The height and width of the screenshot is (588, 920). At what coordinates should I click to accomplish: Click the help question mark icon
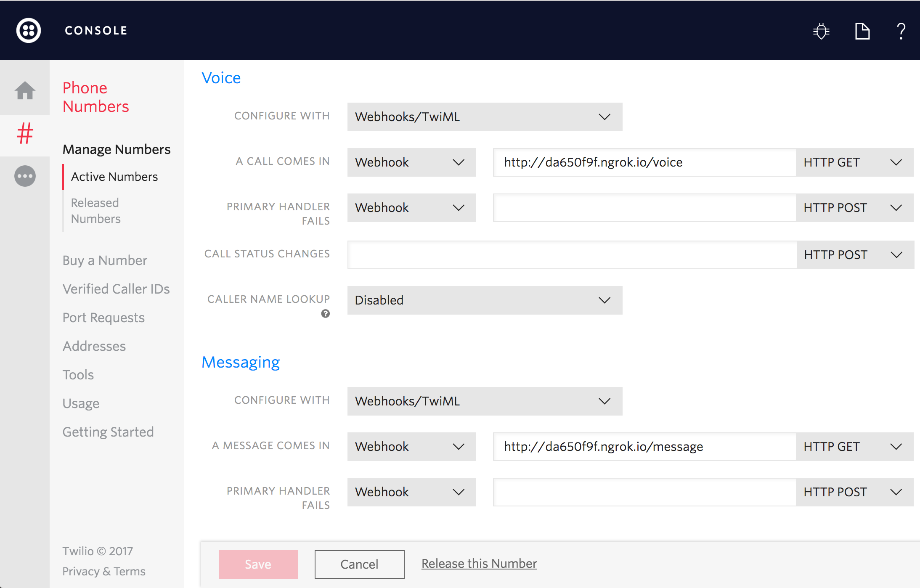point(901,31)
